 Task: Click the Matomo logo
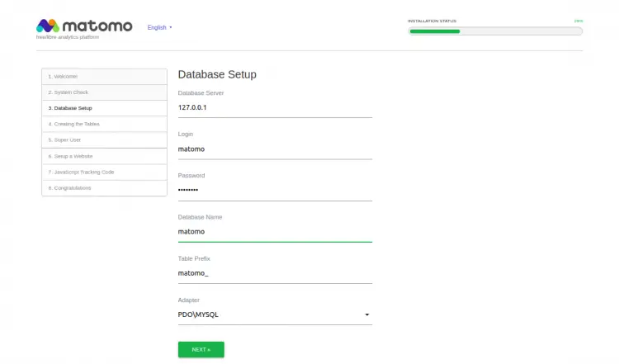point(84,26)
